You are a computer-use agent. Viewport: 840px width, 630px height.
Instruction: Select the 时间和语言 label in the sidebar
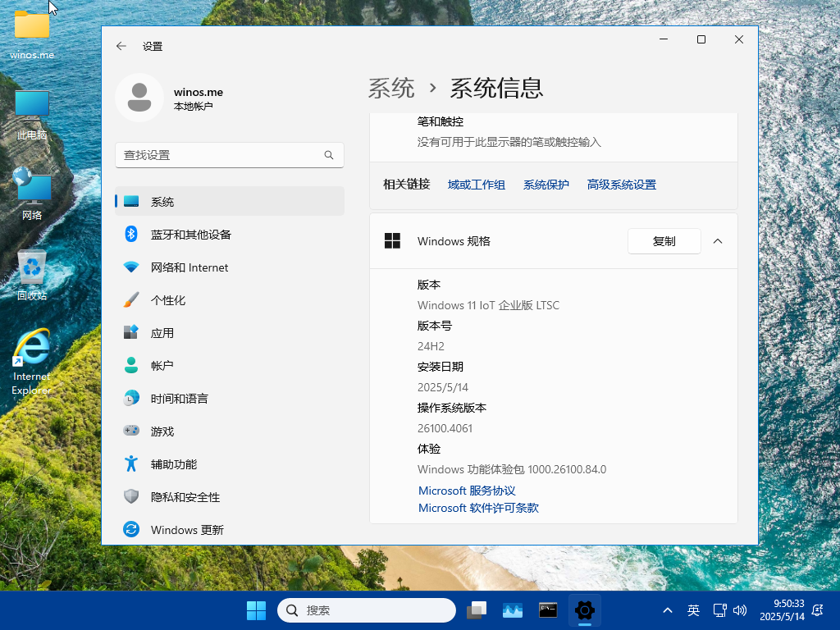pos(180,399)
